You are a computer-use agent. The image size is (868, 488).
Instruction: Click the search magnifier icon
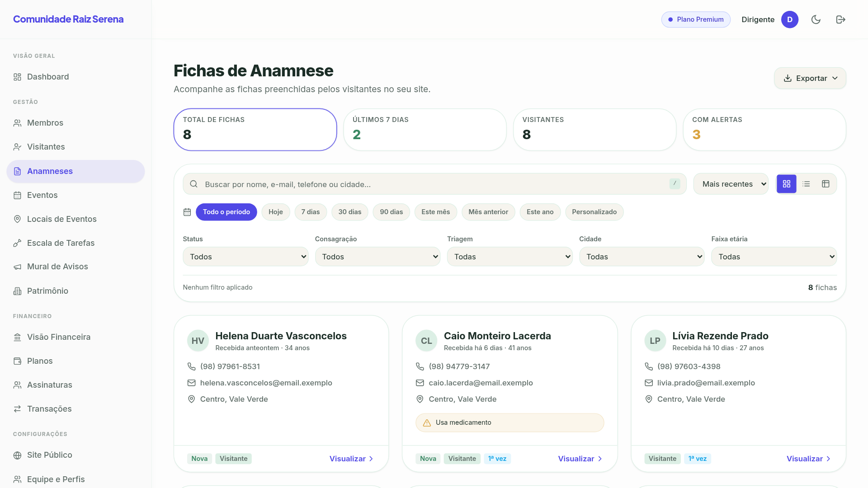tap(193, 184)
